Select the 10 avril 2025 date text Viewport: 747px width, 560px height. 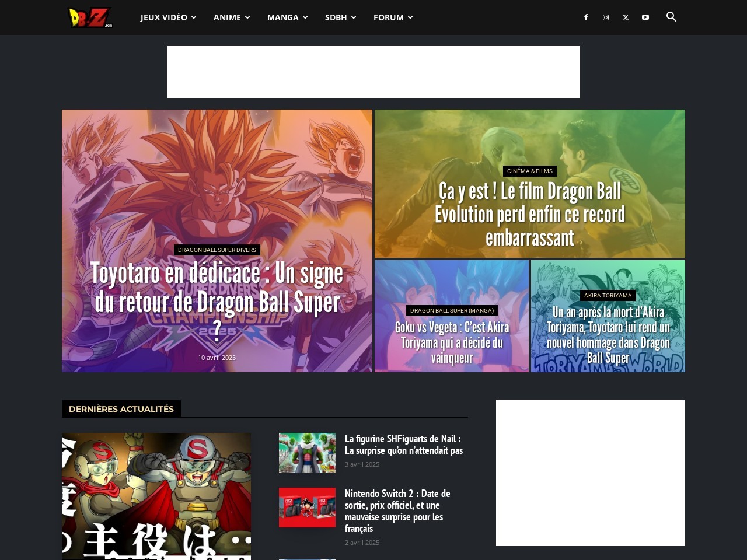pos(217,358)
